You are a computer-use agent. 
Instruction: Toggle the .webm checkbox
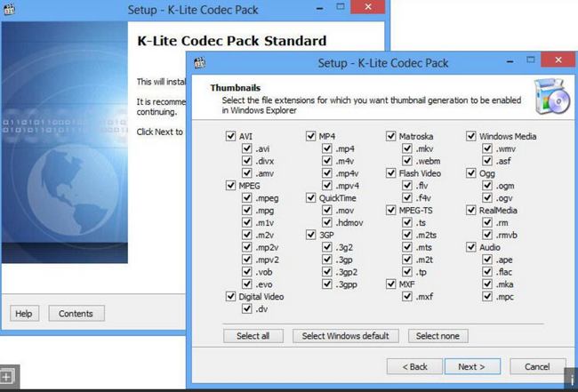[x=407, y=161]
